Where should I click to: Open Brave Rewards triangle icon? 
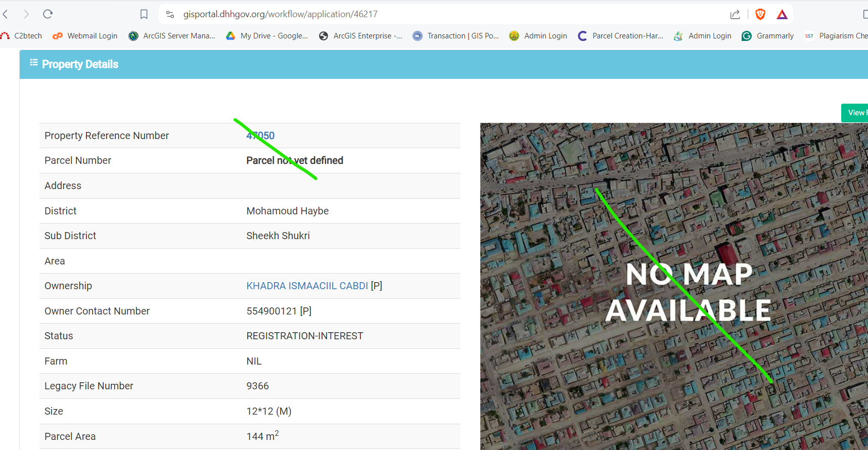pyautogui.click(x=782, y=14)
